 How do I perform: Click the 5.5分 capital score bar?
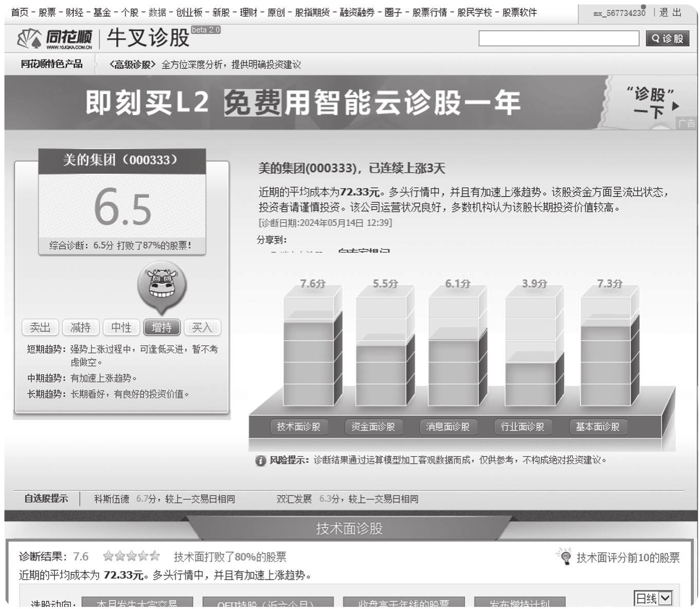(385, 346)
